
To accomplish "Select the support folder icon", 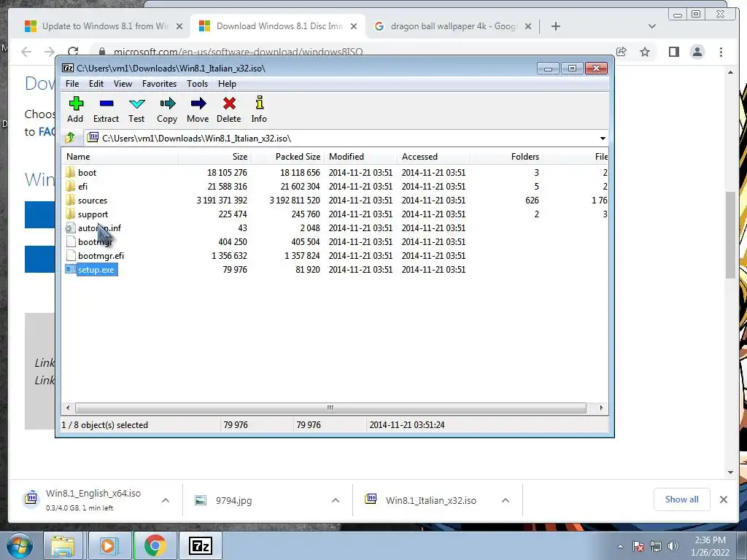I will (x=71, y=214).
